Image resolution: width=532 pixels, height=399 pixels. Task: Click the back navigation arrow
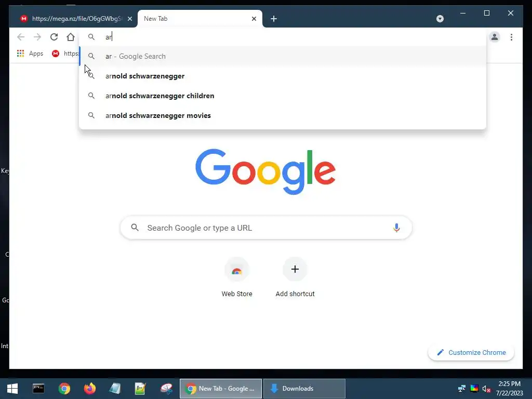coord(21,37)
